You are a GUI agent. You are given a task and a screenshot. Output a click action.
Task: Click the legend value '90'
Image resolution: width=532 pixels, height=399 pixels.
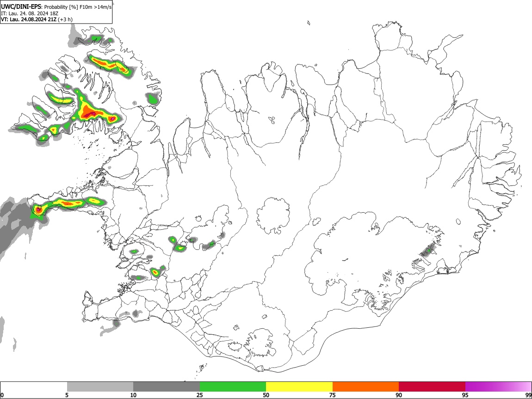pyautogui.click(x=399, y=395)
